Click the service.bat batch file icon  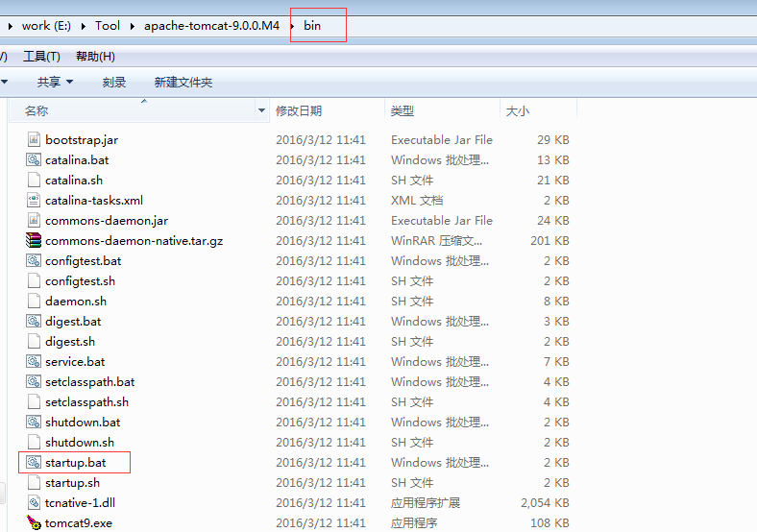click(34, 362)
